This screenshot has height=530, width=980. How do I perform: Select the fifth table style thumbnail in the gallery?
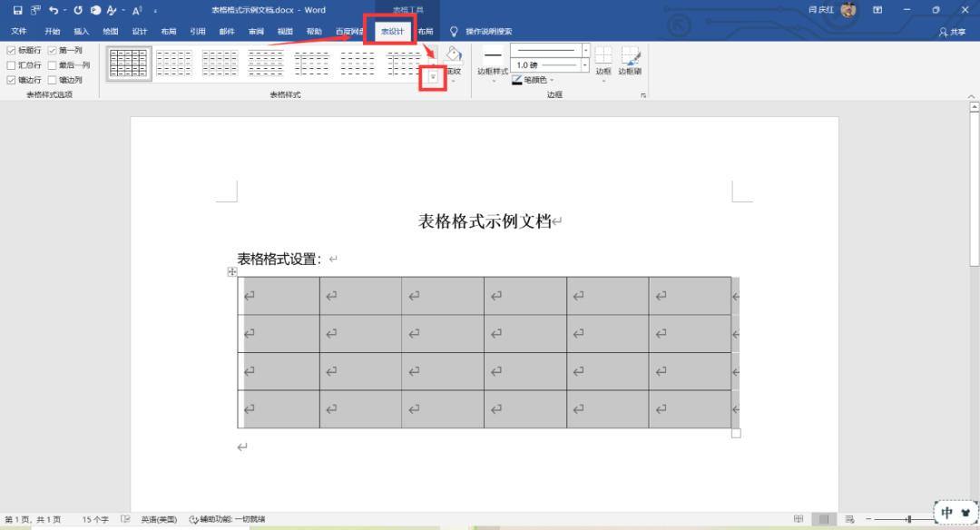(311, 64)
